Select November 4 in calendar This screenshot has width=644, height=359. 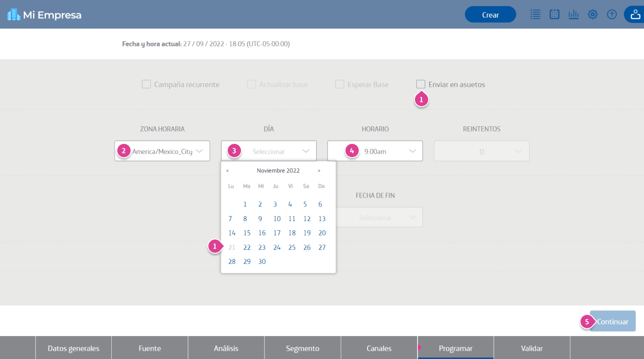[290, 204]
